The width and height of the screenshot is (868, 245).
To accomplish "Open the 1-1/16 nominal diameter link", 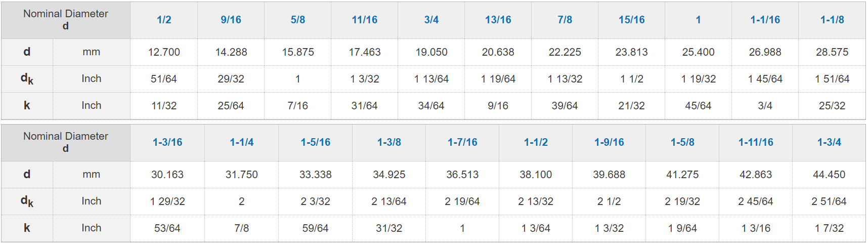I will point(765,20).
